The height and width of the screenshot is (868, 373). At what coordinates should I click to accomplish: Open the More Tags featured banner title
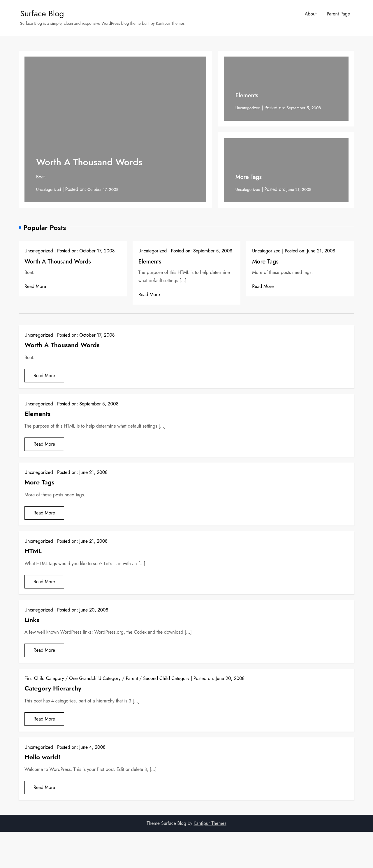pyautogui.click(x=248, y=177)
